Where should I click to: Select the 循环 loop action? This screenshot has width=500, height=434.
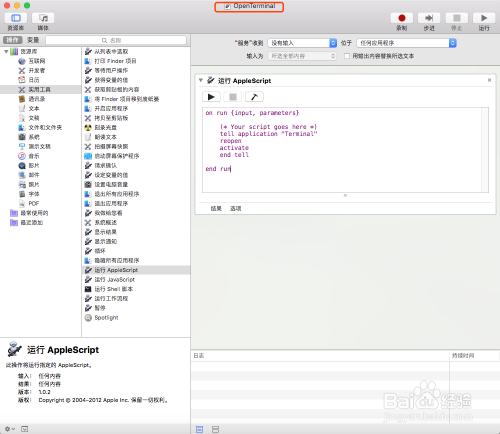tap(100, 251)
